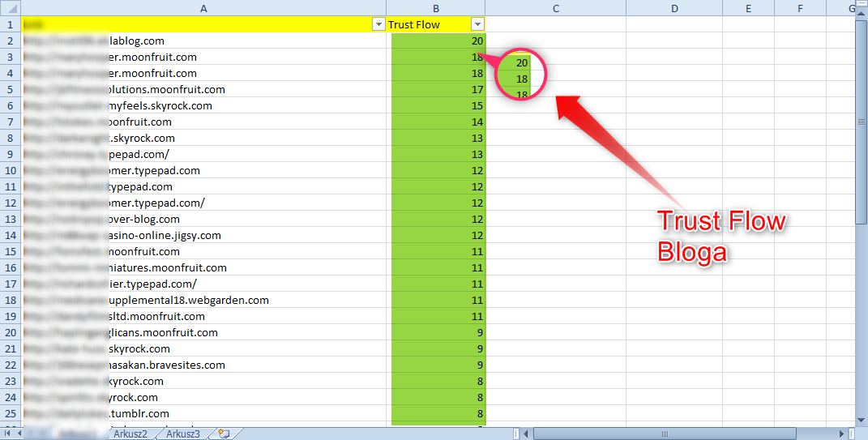
Task: Select the green cell with value 20
Action: pyautogui.click(x=438, y=41)
